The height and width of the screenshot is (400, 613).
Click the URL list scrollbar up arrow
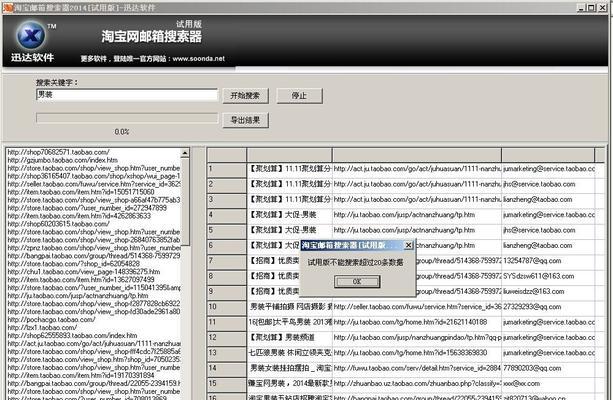(185, 153)
